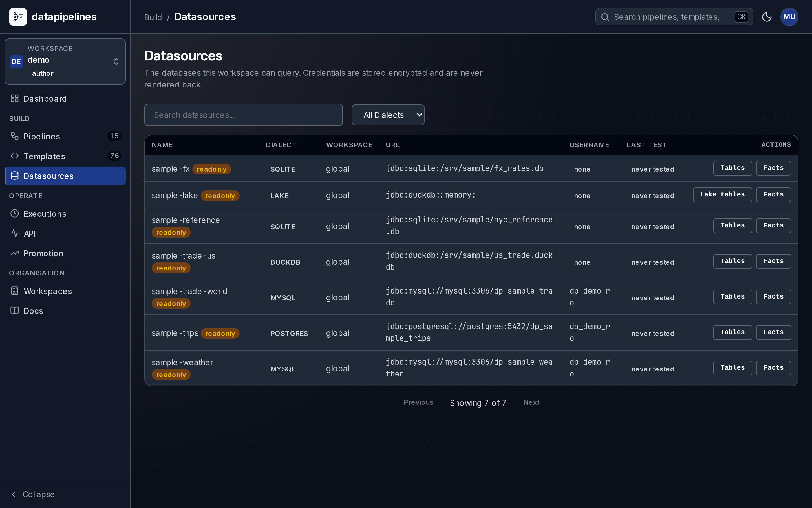Open Tables for sample-reference
812x508 pixels.
click(732, 226)
